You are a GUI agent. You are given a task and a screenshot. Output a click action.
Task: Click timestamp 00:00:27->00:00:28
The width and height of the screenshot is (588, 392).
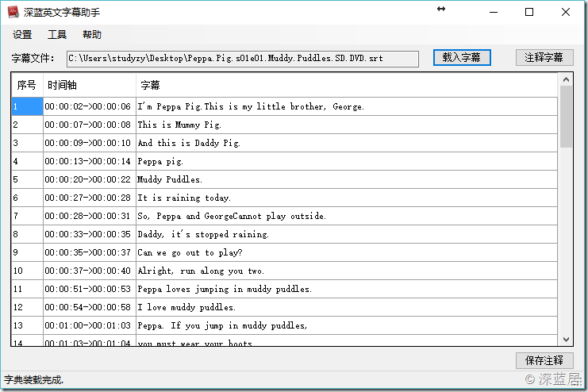(88, 198)
